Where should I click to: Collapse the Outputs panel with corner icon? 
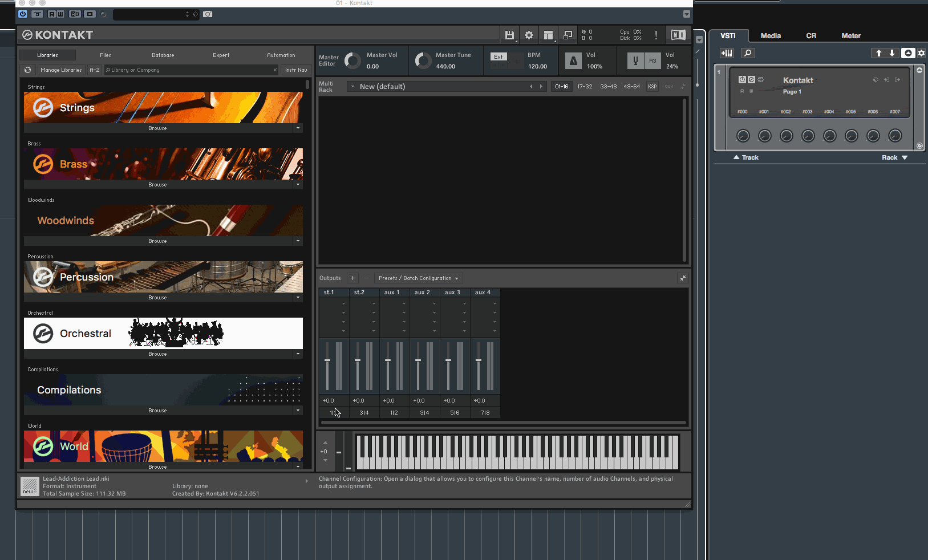[x=683, y=278]
